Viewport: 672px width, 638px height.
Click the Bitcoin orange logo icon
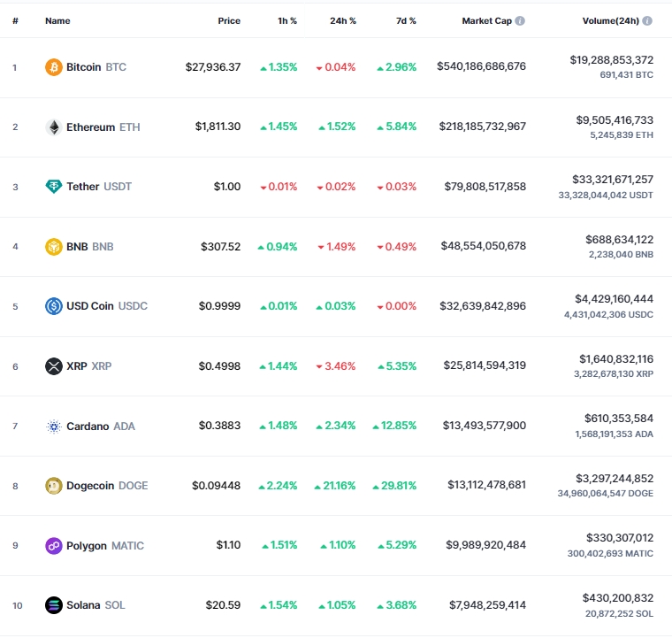54,67
